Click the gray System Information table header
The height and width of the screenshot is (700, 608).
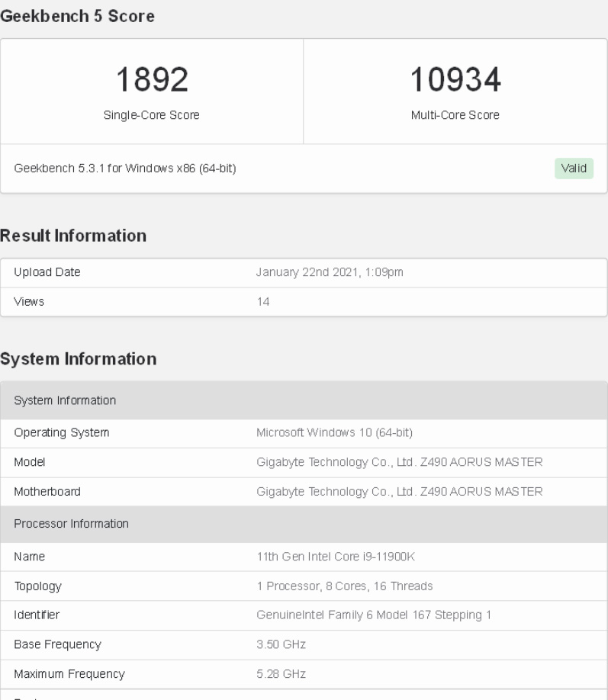(304, 400)
